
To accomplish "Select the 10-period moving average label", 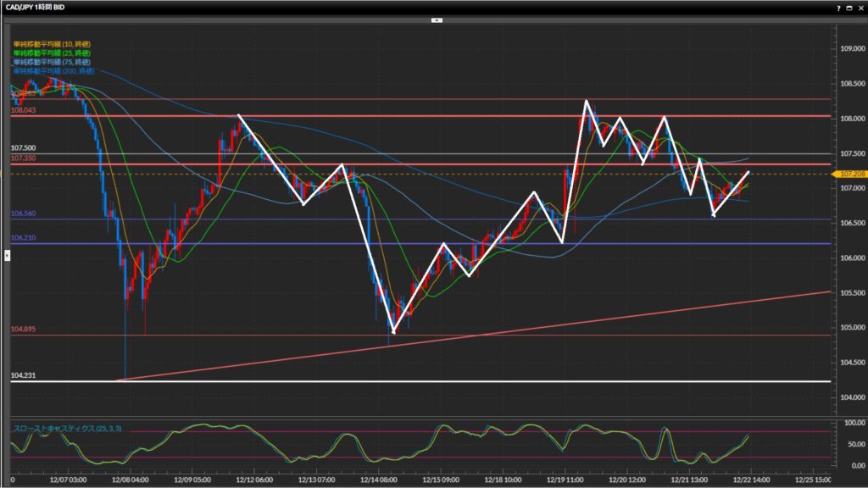I will [x=51, y=44].
